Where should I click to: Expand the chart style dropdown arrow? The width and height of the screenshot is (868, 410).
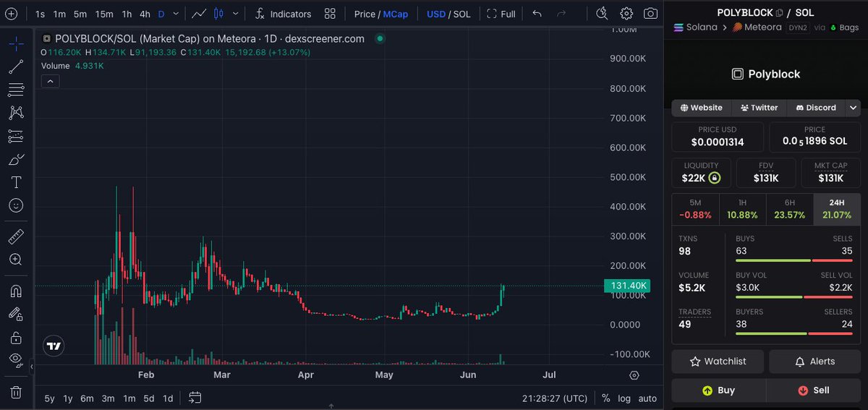click(234, 14)
